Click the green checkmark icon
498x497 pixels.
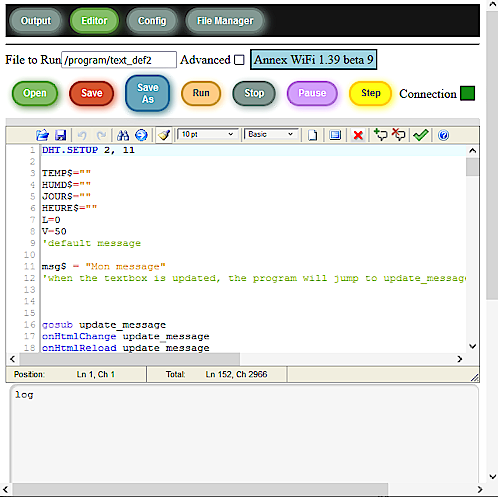pos(420,135)
